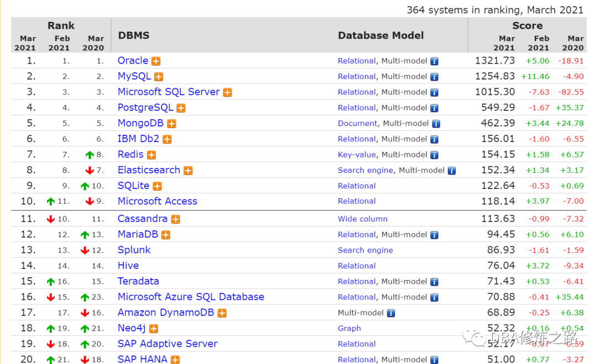Open the SAP HANA link

pos(143,359)
